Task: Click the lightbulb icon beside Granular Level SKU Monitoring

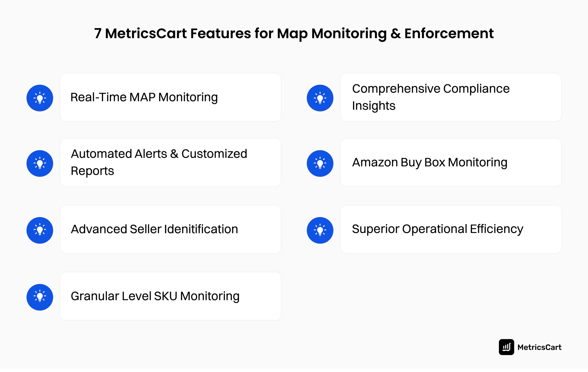Action: pyautogui.click(x=40, y=297)
